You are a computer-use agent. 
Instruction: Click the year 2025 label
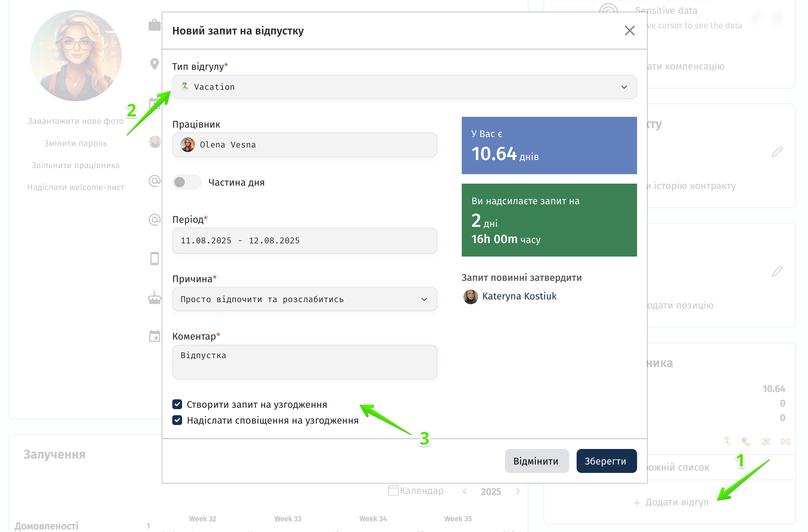coord(491,491)
